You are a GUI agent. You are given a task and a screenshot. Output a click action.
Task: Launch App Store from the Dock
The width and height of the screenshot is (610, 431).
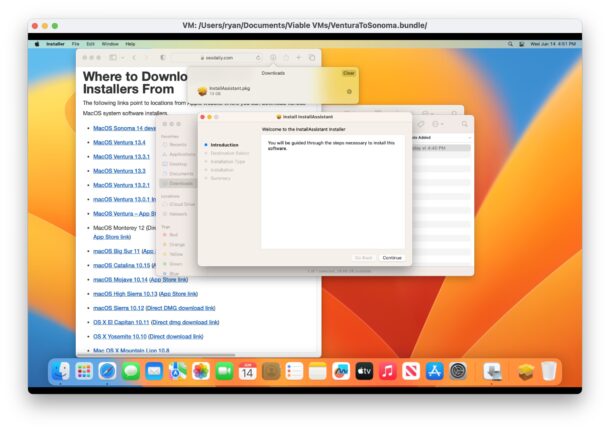point(435,371)
